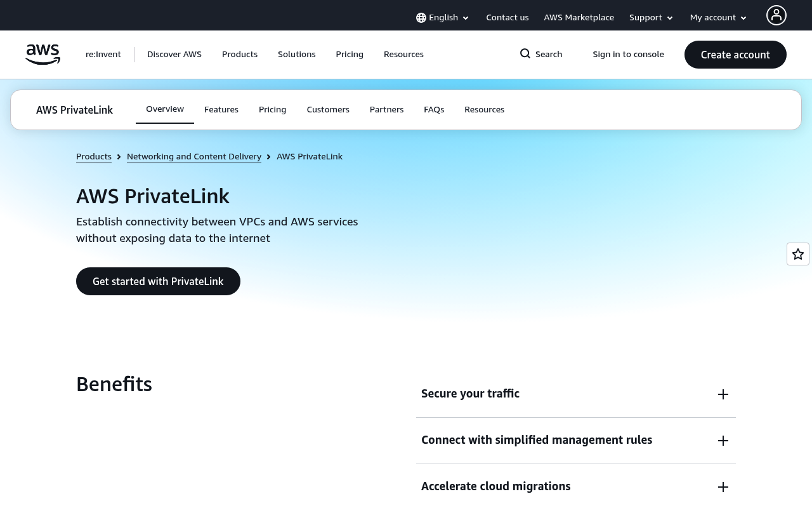Click Sign in to console
The image size is (812, 508).
point(629,55)
